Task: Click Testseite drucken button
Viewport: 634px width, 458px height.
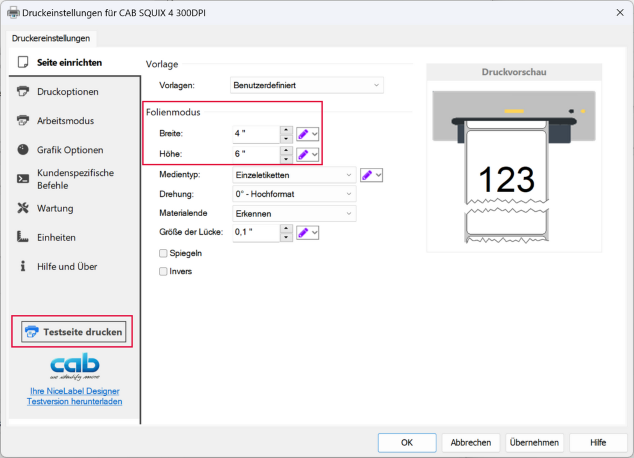Action: [x=74, y=332]
